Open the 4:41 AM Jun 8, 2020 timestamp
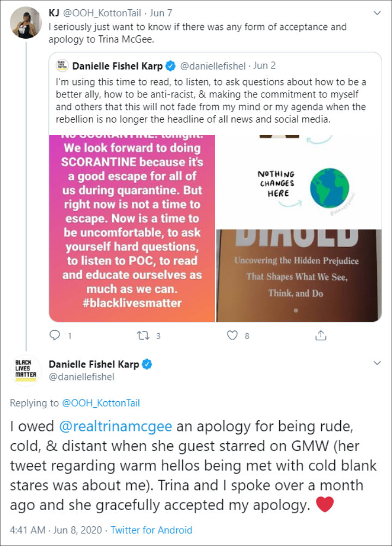The image size is (392, 546). (56, 530)
